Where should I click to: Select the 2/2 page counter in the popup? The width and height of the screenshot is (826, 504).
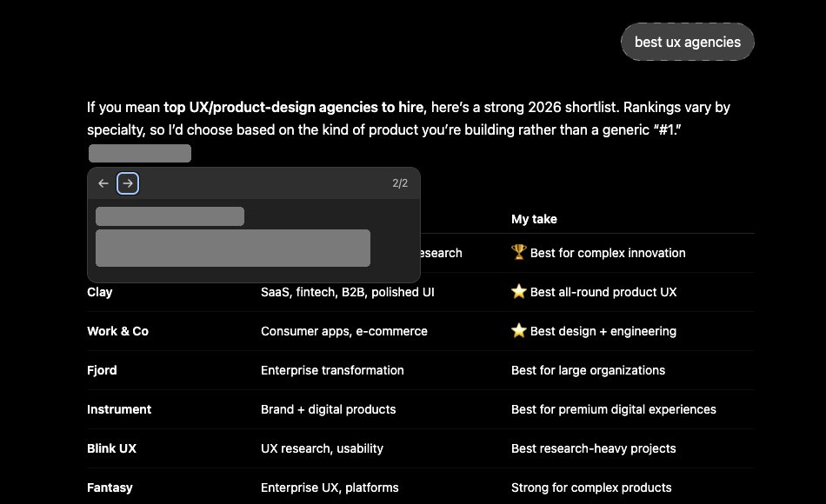coord(400,183)
